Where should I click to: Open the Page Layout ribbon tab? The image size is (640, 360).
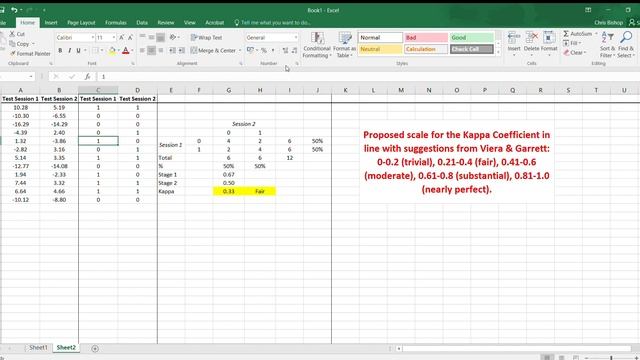pos(81,23)
